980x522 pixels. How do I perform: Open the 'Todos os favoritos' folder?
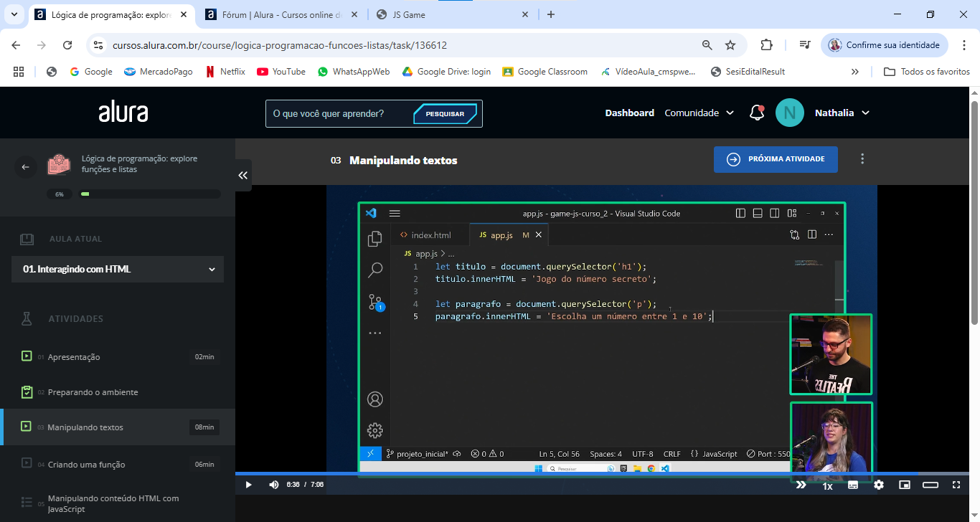coord(927,72)
